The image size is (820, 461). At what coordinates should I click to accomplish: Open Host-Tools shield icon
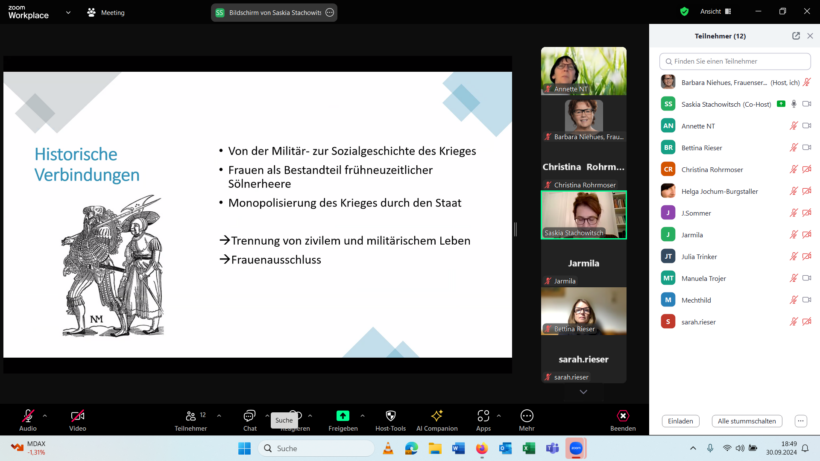(x=390, y=416)
